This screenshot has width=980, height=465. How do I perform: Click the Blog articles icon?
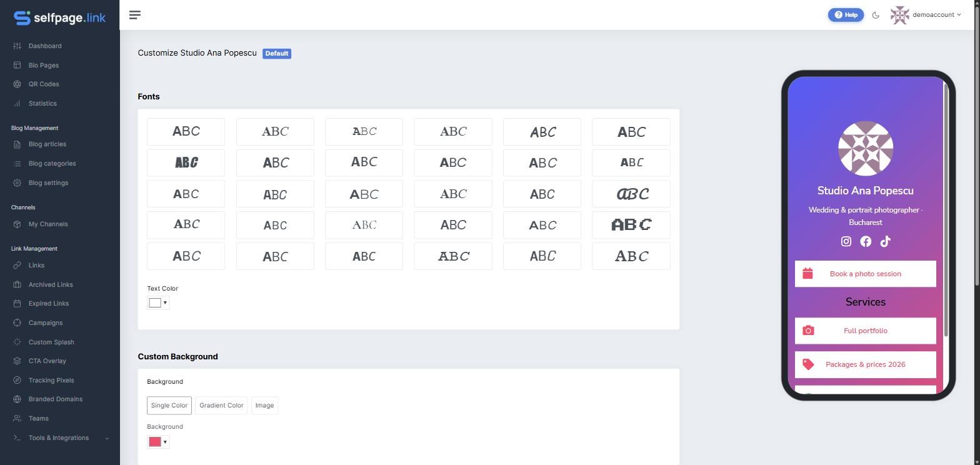coord(17,144)
